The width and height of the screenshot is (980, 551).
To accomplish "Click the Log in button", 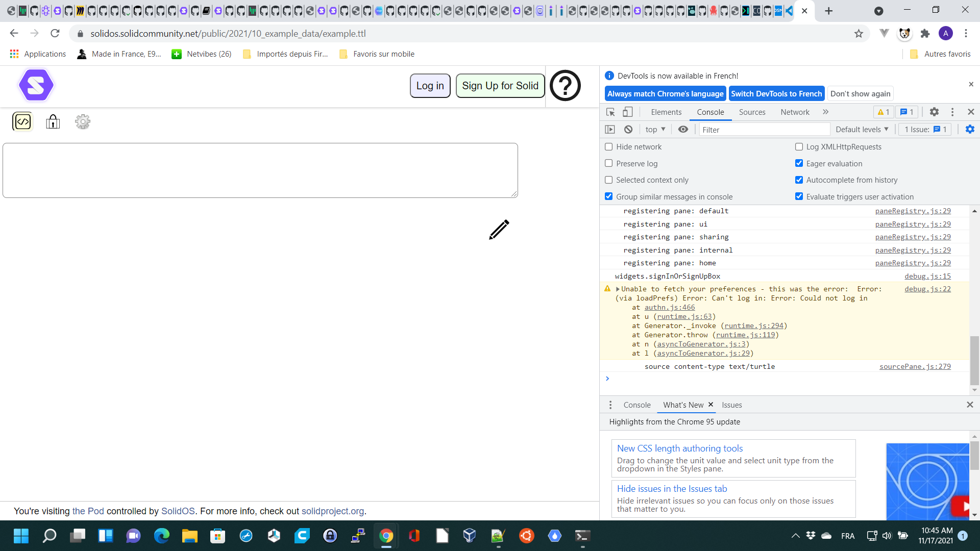I will [x=430, y=86].
